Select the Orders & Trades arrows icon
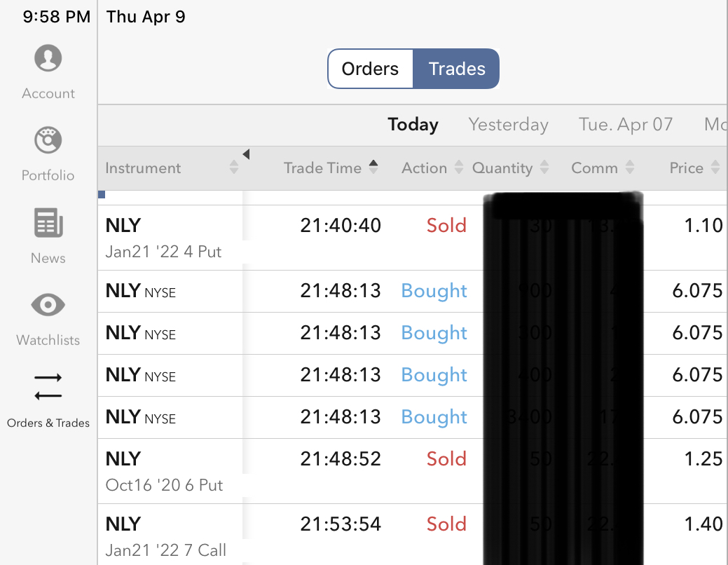The image size is (728, 565). coord(48,386)
